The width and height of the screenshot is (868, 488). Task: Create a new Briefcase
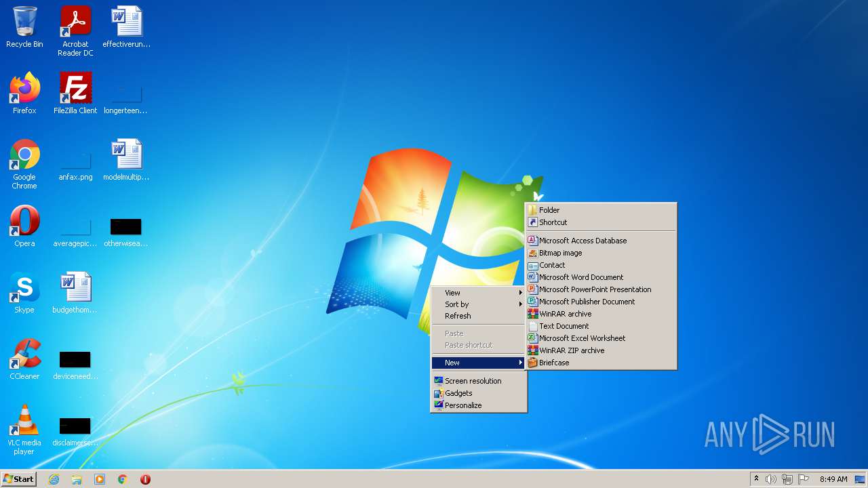[x=601, y=363]
